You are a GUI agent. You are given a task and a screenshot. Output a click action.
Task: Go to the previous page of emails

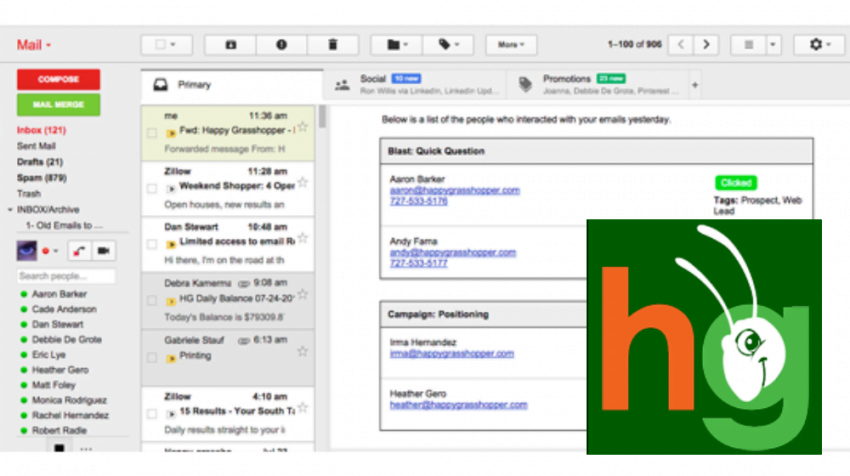tap(682, 45)
